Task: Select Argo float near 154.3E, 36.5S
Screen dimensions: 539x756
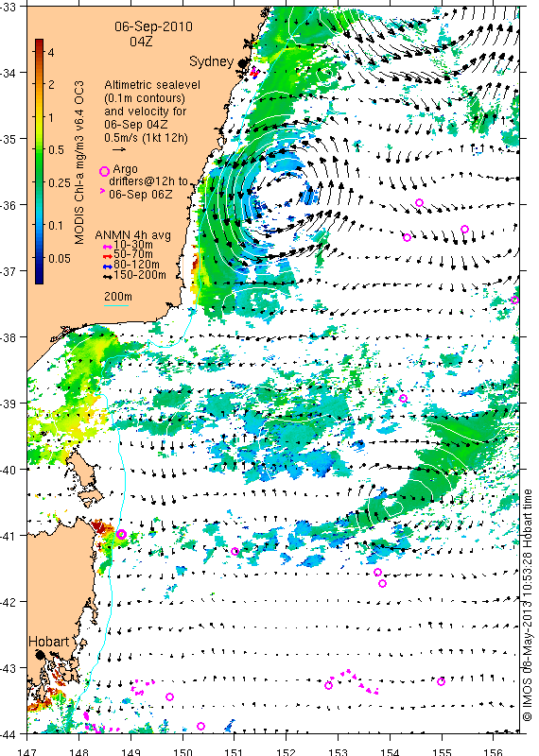Action: click(407, 237)
